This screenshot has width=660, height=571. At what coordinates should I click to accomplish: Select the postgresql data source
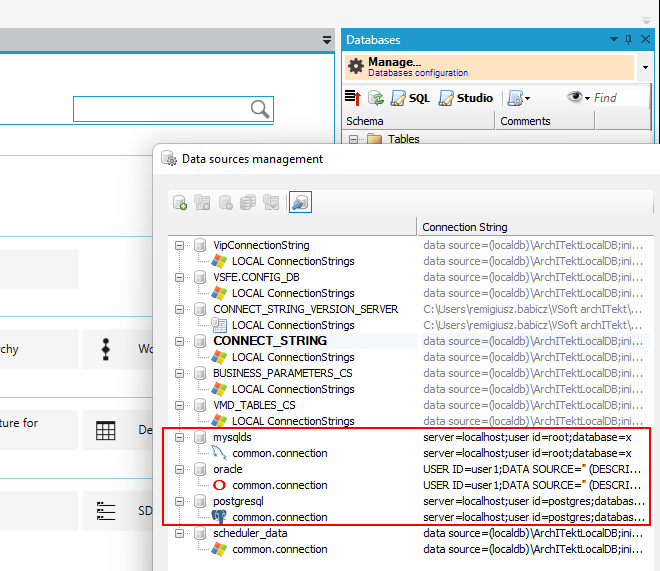click(238, 501)
